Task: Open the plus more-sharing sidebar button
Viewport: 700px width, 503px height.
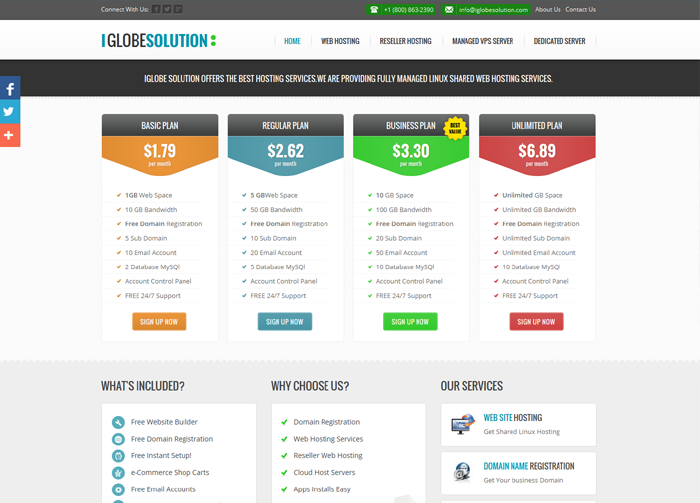Action: (9, 134)
